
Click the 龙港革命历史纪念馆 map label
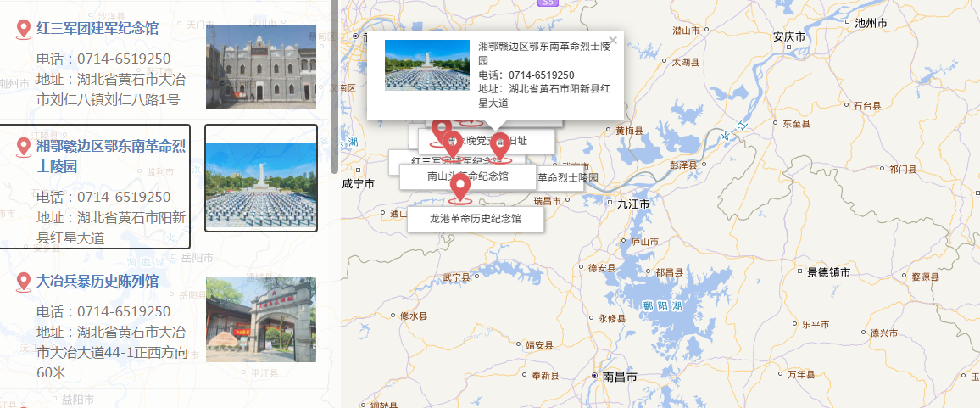[x=476, y=219]
